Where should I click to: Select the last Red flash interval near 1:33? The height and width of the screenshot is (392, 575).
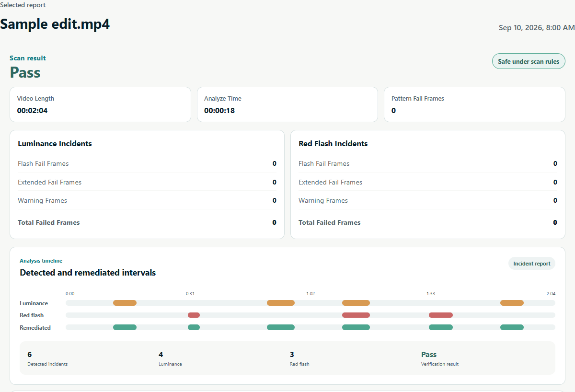pyautogui.click(x=441, y=315)
